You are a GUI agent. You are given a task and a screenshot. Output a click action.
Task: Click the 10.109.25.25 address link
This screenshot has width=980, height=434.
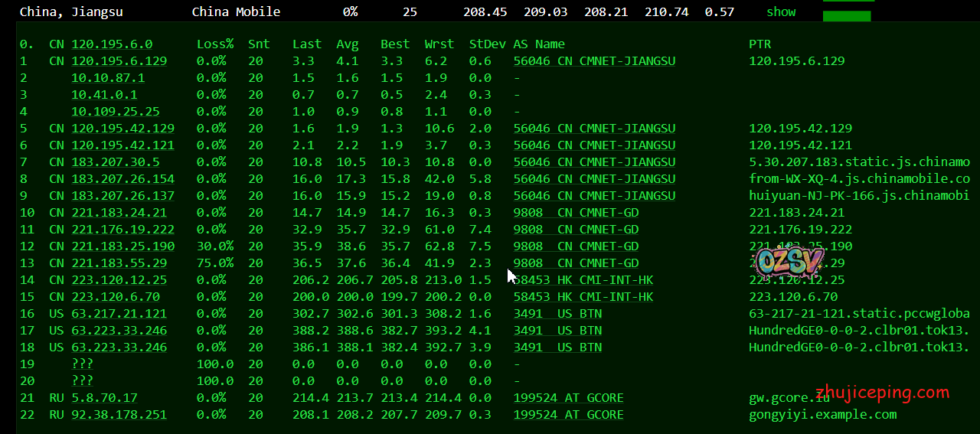115,112
